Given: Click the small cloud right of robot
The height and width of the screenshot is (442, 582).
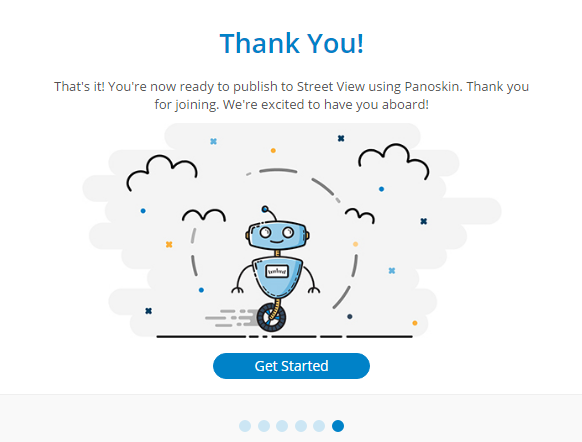Looking at the screenshot, I should 360,216.
